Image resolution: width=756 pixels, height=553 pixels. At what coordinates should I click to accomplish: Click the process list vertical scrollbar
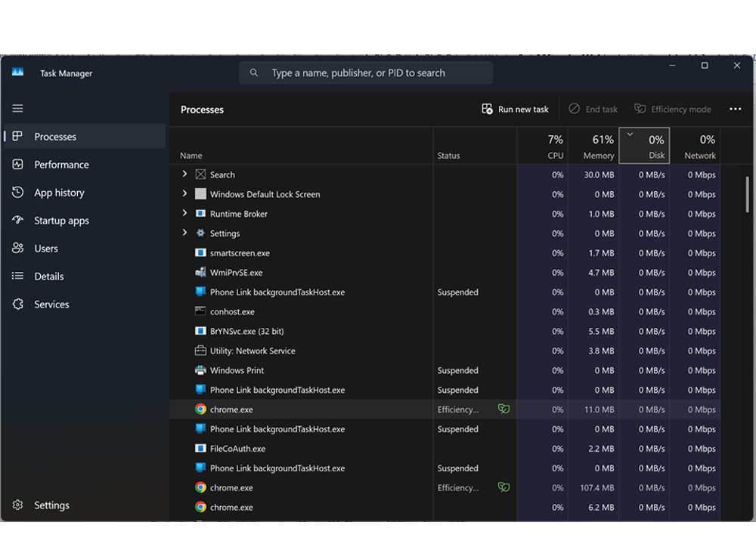coord(747,198)
